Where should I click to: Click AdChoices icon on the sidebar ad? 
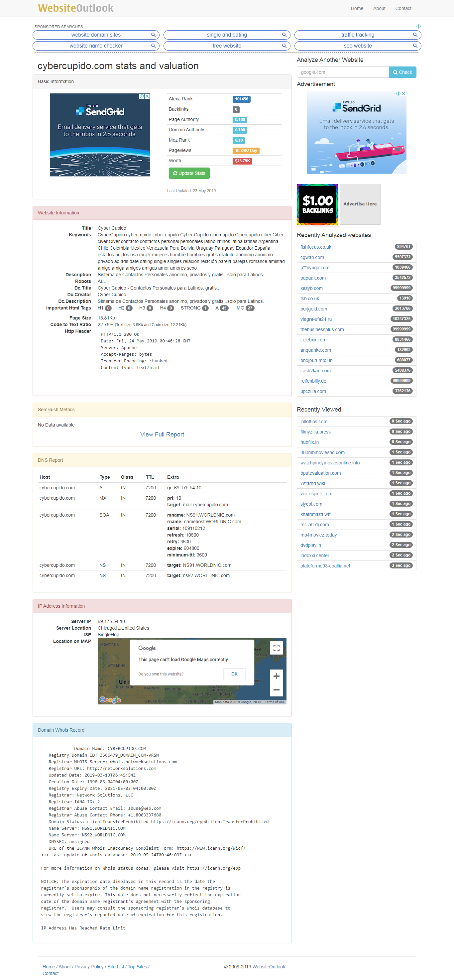[398, 94]
